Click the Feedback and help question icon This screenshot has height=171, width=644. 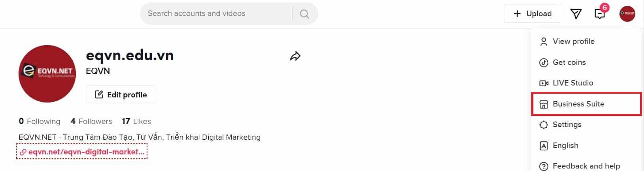point(544,166)
